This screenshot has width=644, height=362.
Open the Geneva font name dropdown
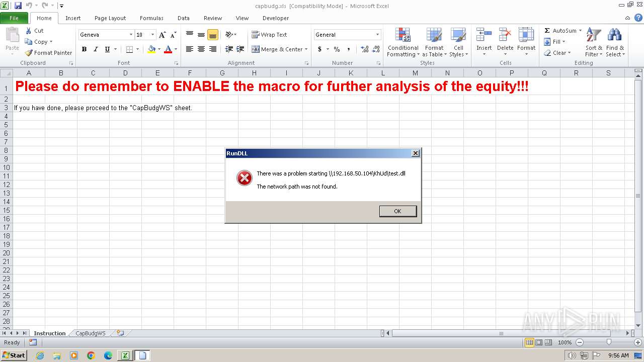click(x=131, y=35)
